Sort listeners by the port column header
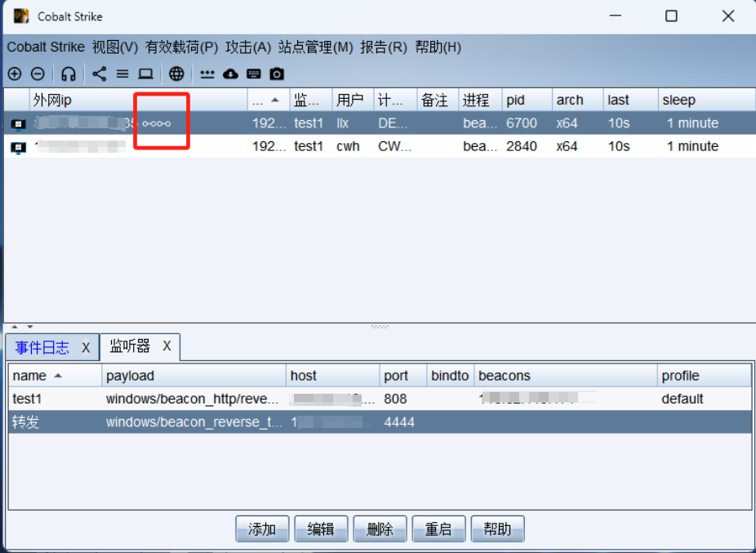 click(x=403, y=376)
